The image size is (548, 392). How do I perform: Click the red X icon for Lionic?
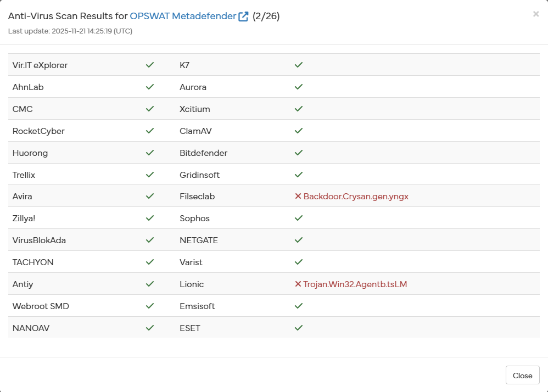(298, 284)
